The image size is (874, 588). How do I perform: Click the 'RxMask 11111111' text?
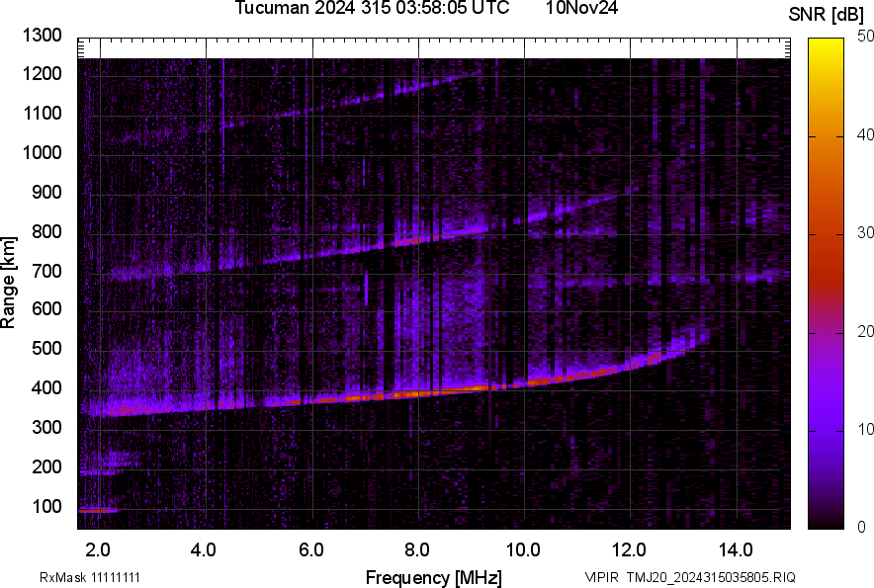tap(90, 577)
